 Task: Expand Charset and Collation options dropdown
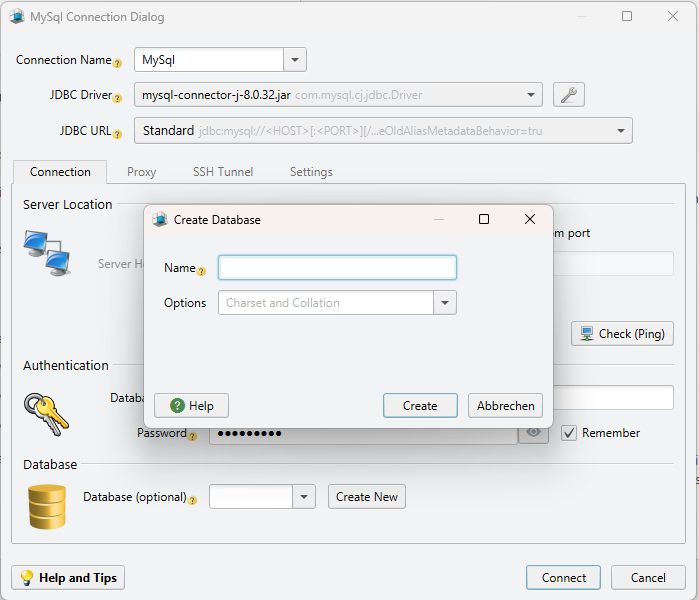tap(444, 303)
